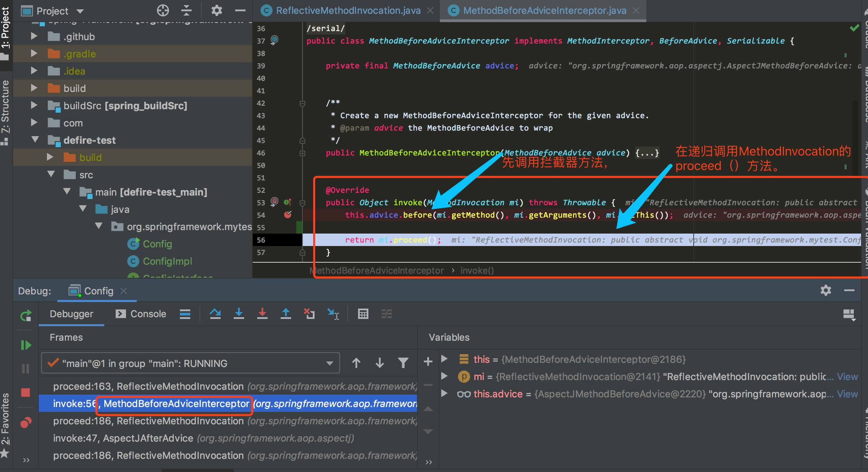Open Evaluate Expression calculator icon
The height and width of the screenshot is (472, 868).
(363, 314)
